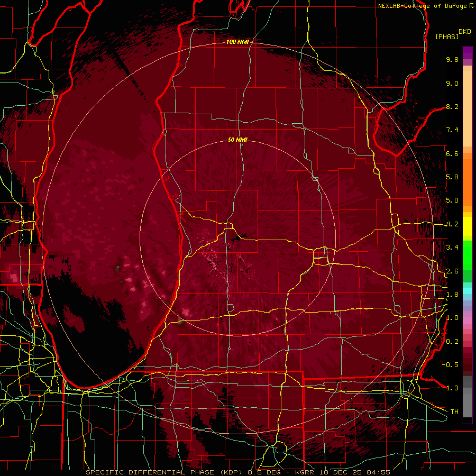This screenshot has width=476, height=476.
Task: Click the 7.4 scale label
Action: (x=452, y=130)
